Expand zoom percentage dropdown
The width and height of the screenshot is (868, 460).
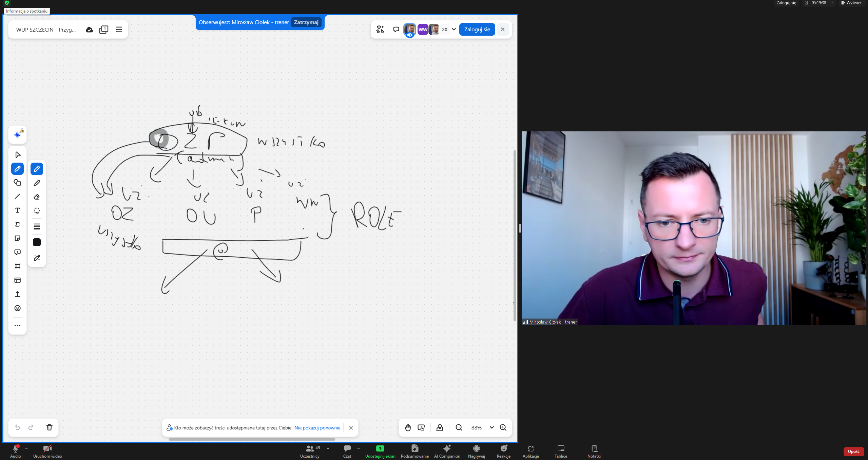pos(491,428)
